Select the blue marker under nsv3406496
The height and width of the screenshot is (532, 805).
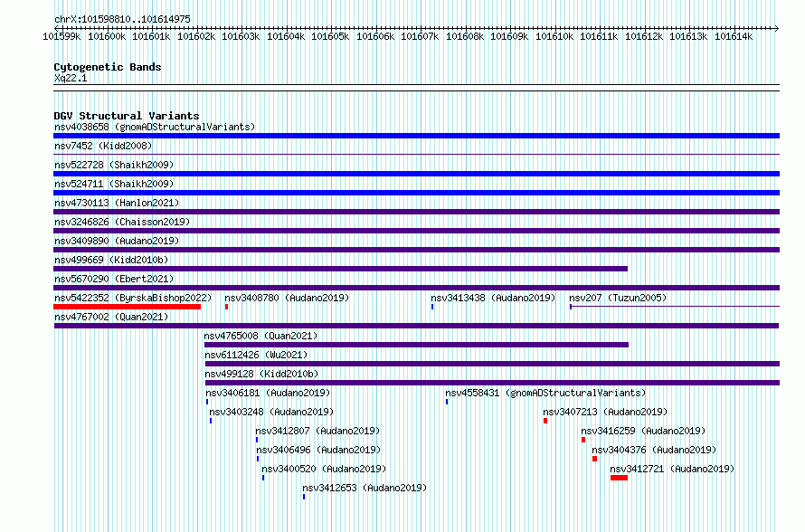(258, 459)
